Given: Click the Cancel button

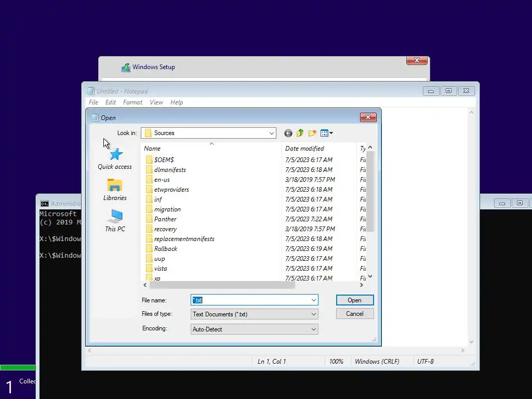Looking at the screenshot, I should (x=354, y=314).
